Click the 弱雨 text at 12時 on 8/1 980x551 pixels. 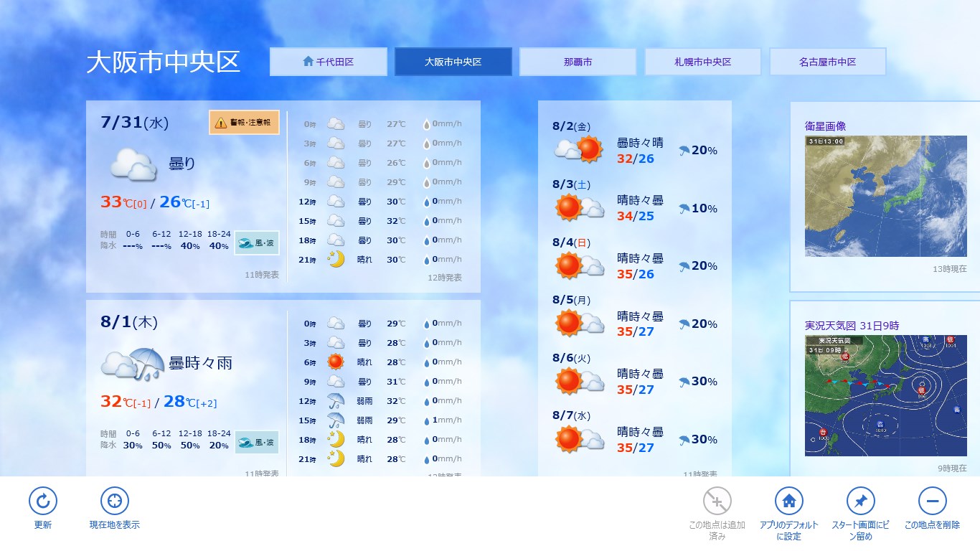(x=364, y=401)
